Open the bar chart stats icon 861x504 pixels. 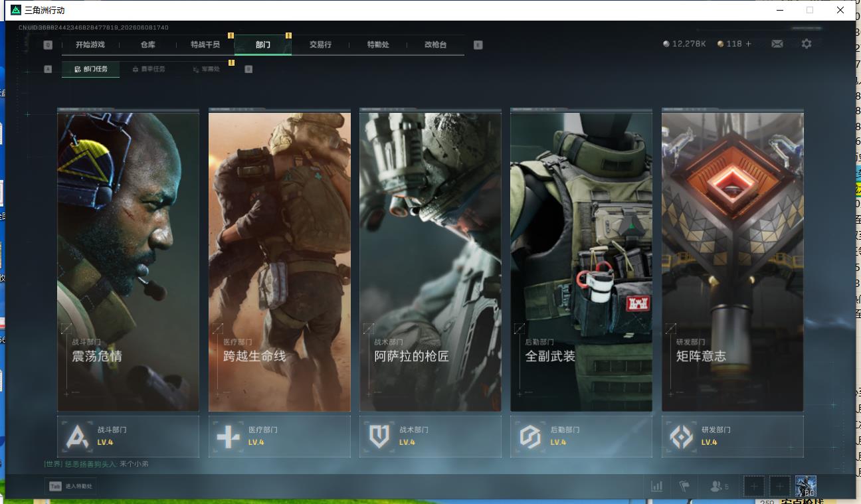tap(657, 486)
